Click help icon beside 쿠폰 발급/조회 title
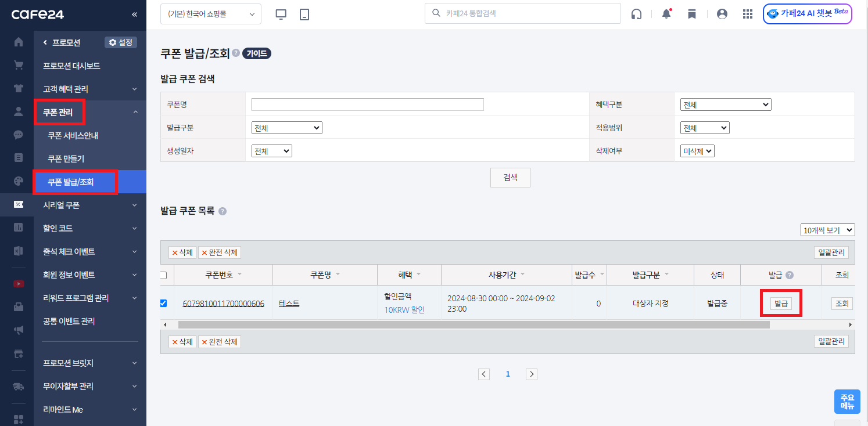The image size is (868, 426). (236, 53)
